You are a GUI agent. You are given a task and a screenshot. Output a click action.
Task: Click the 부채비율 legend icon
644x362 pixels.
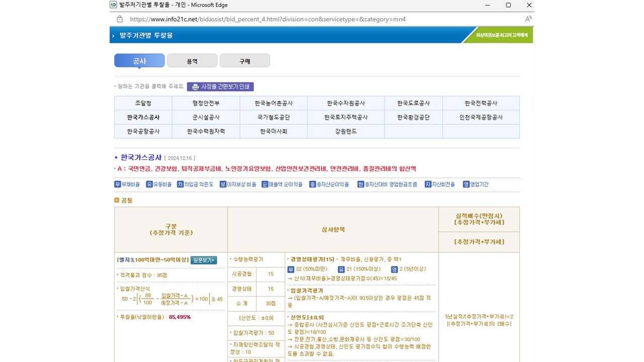tap(118, 185)
